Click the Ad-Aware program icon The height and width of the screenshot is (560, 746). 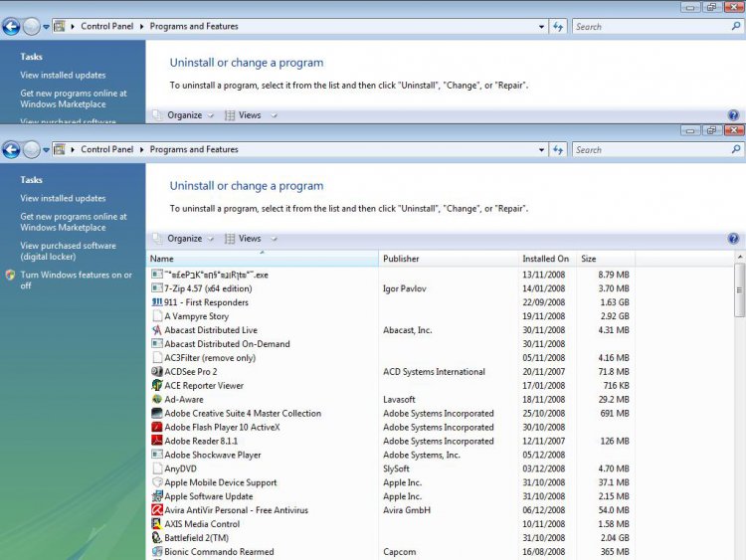(156, 399)
